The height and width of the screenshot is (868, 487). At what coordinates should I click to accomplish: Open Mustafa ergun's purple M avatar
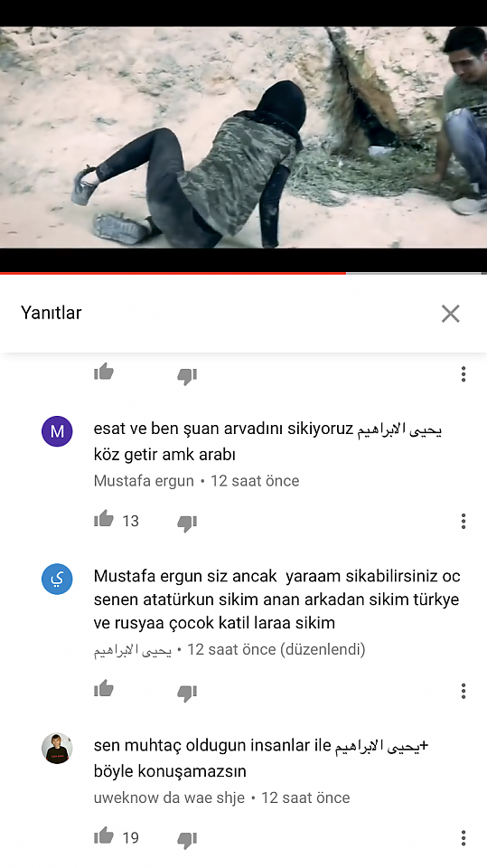tap(57, 431)
